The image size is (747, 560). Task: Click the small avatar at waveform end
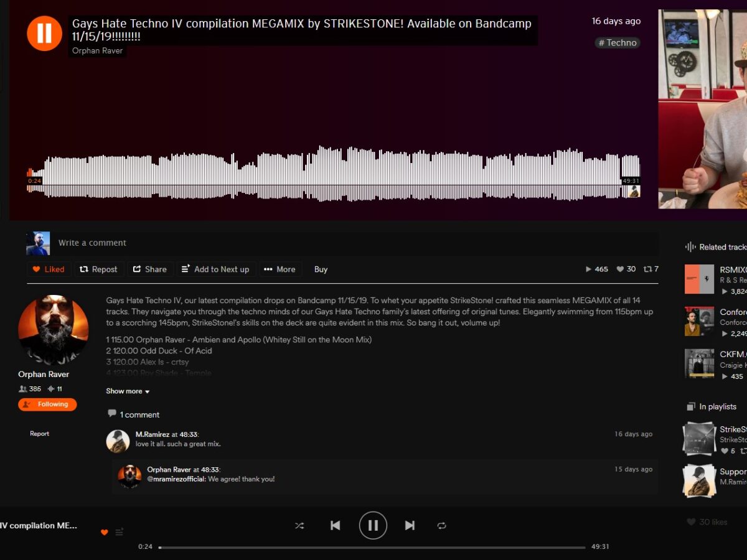coord(634,192)
